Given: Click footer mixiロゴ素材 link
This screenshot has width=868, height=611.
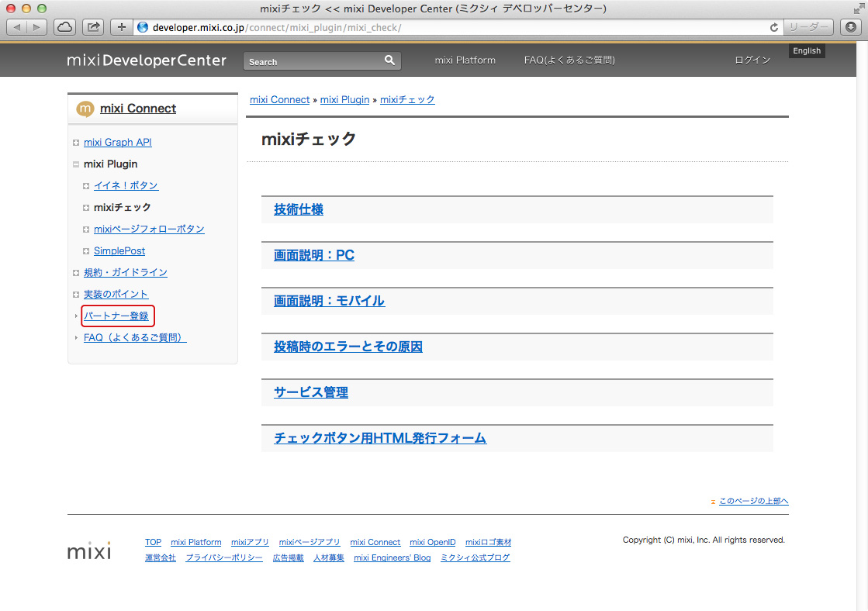Looking at the screenshot, I should tap(488, 542).
